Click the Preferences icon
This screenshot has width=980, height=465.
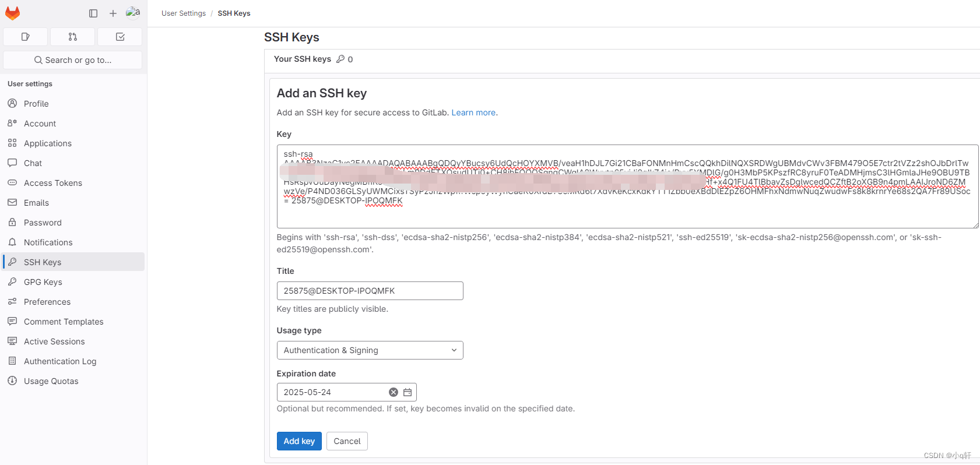(12, 301)
